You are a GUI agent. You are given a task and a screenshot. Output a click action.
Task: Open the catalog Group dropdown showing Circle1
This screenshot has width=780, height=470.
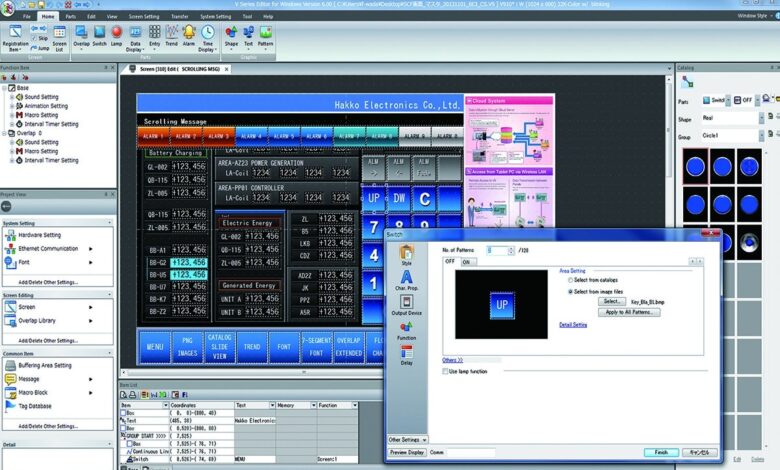[761, 135]
